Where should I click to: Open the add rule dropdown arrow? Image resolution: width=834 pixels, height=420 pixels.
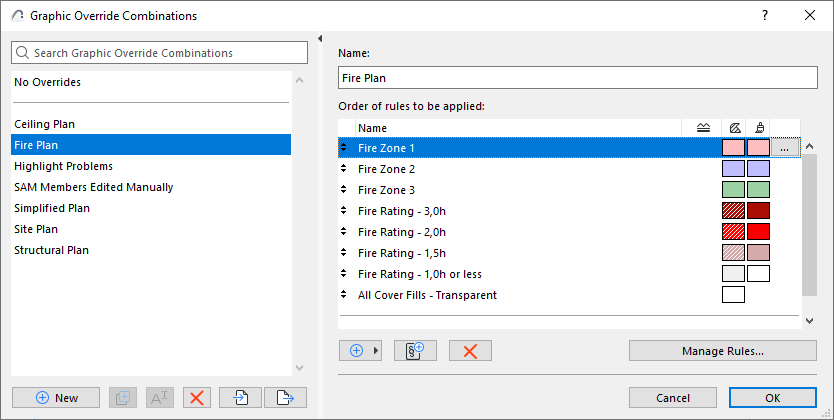coord(377,350)
